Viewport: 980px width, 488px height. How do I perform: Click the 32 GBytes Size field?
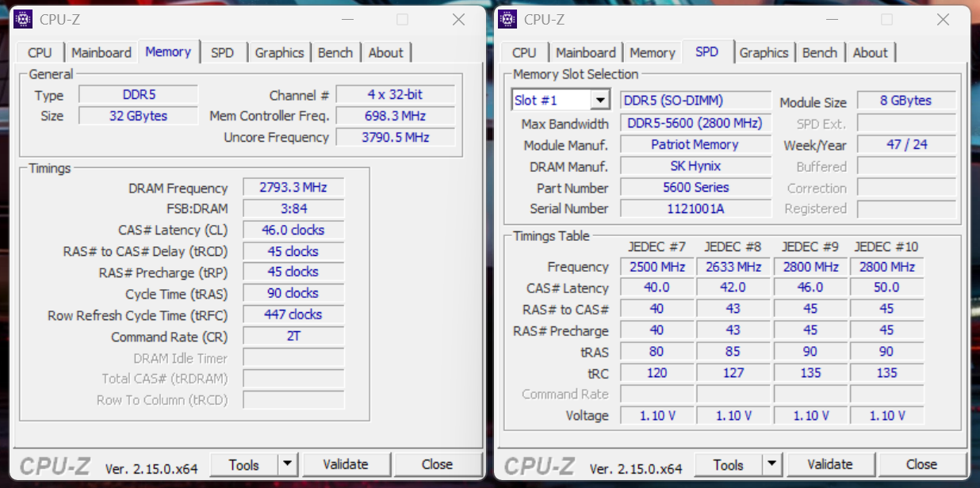pos(139,116)
